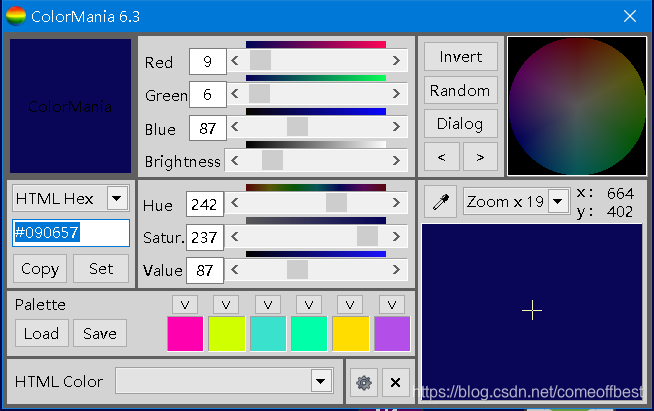Increase Value with its right arrow
The image size is (654, 411).
pyautogui.click(x=396, y=270)
